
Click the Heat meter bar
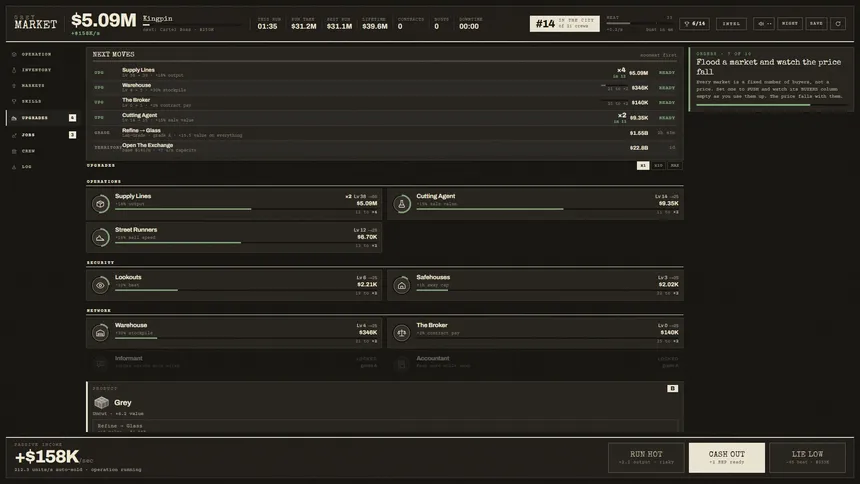pyautogui.click(x=640, y=24)
